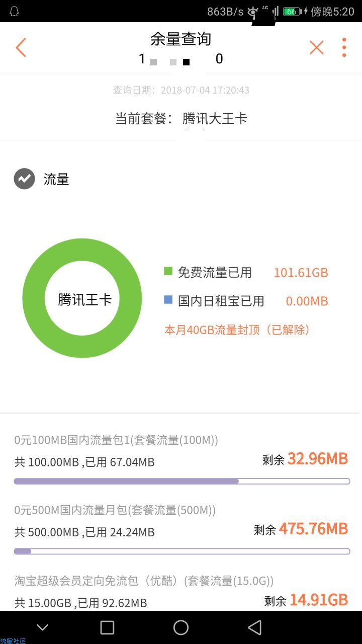Tap the 本月40GB流量封顶 notice text

[237, 330]
